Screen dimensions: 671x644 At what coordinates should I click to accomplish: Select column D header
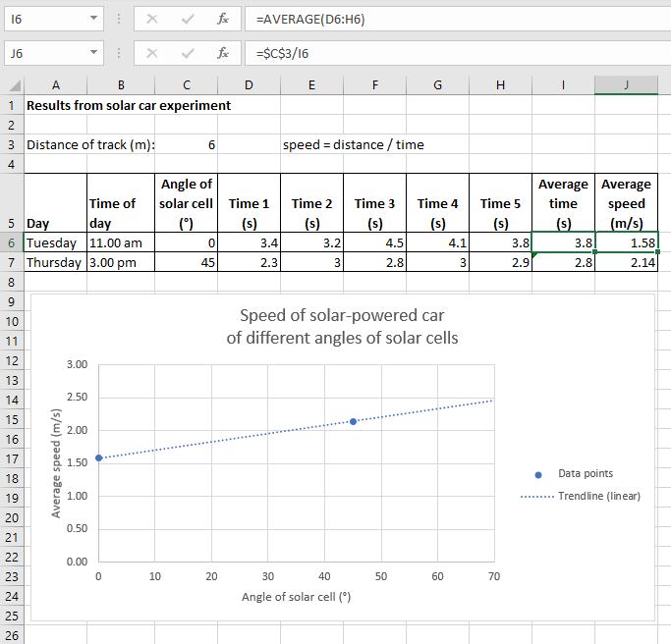(250, 85)
